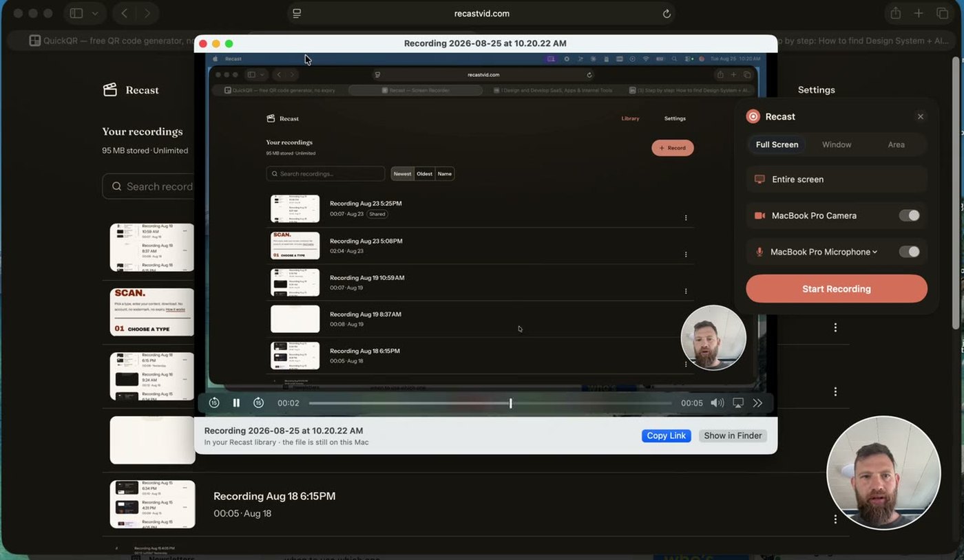The image size is (964, 560).
Task: Open the Recording Aug 18 6:15PM title
Action: tap(274, 496)
